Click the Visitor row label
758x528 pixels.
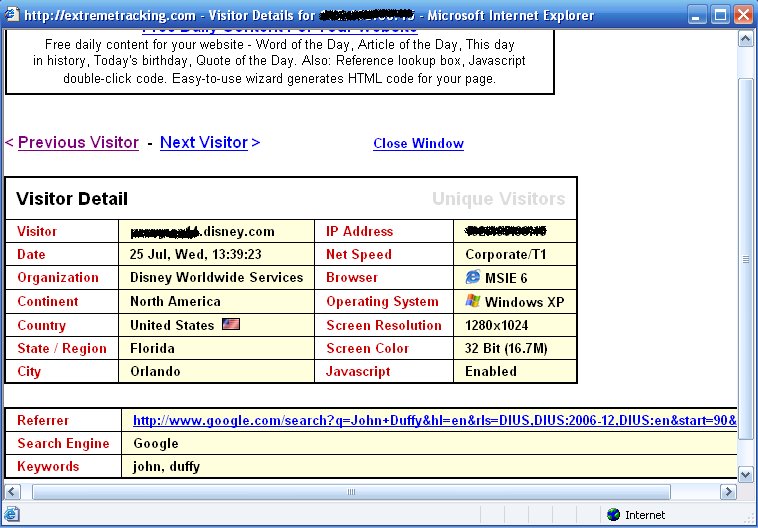point(37,231)
